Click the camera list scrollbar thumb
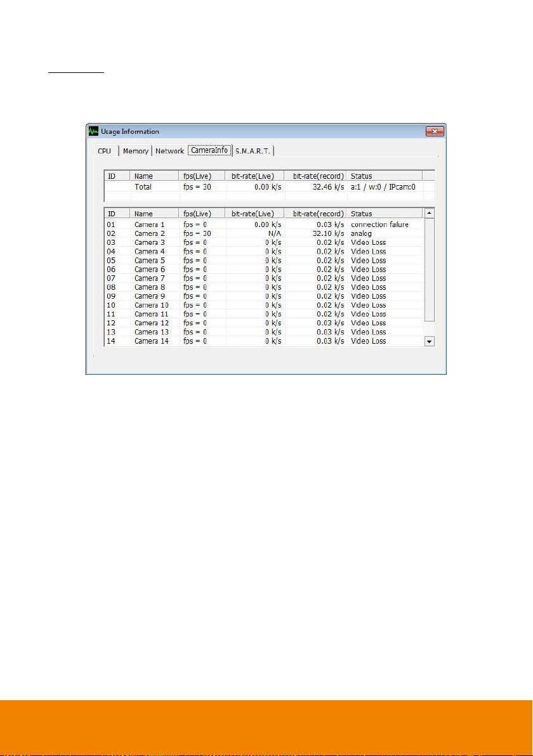This screenshot has width=533, height=756. 429,270
